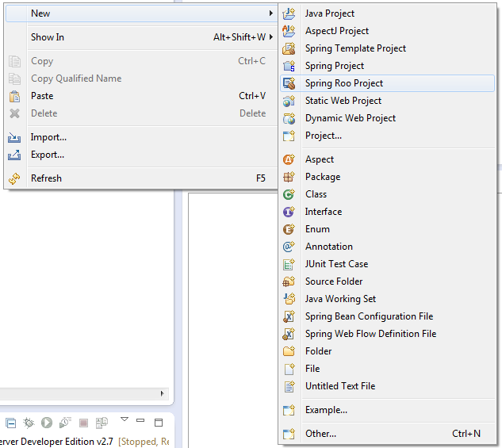Click the Copy entry

tap(141, 61)
